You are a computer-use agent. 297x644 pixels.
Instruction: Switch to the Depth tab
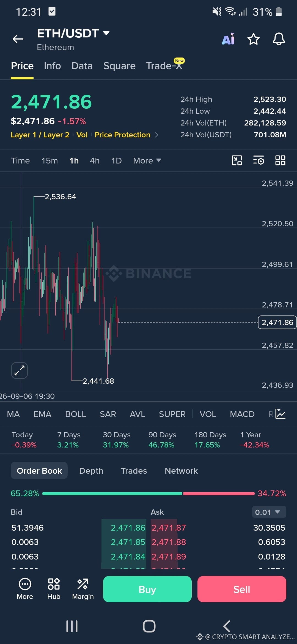coord(91,471)
